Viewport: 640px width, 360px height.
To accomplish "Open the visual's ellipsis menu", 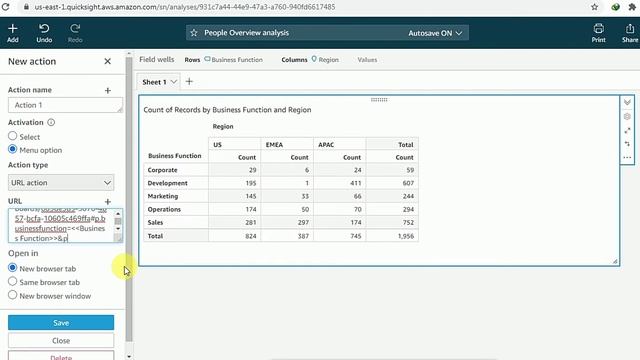I will (x=627, y=158).
